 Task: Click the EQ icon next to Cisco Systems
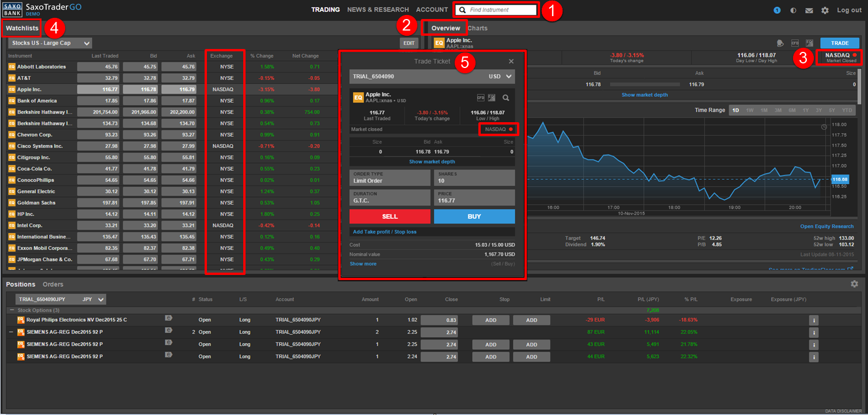pyautogui.click(x=12, y=146)
